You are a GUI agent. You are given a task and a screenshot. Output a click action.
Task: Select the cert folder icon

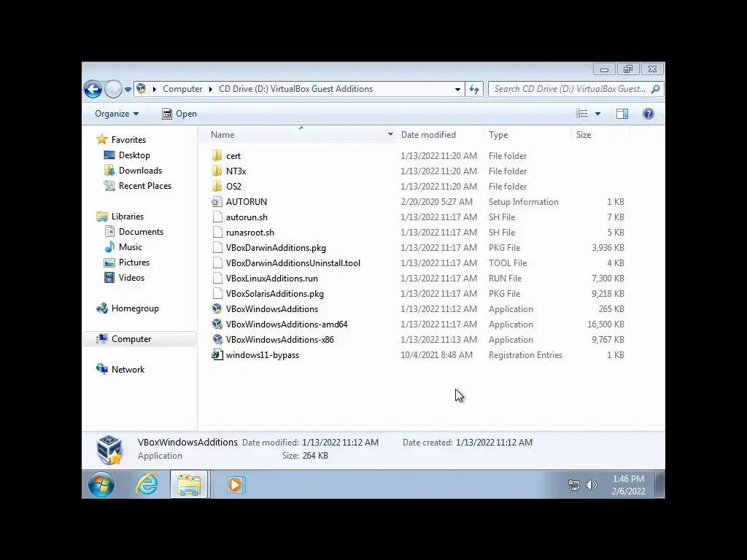tap(217, 156)
